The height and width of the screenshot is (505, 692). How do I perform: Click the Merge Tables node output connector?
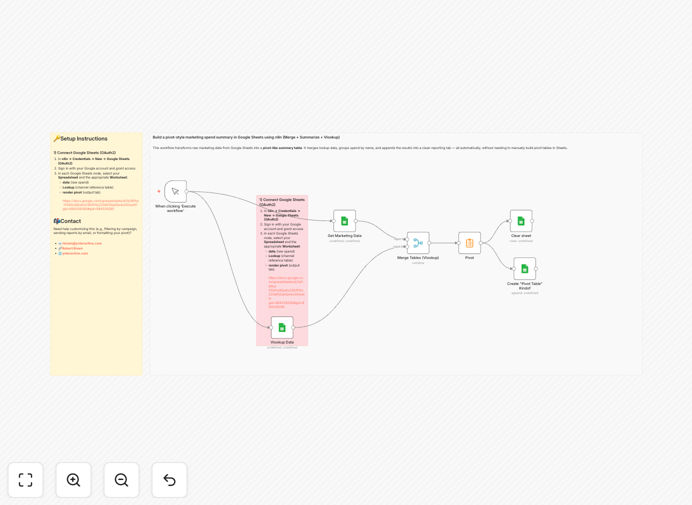click(x=430, y=243)
